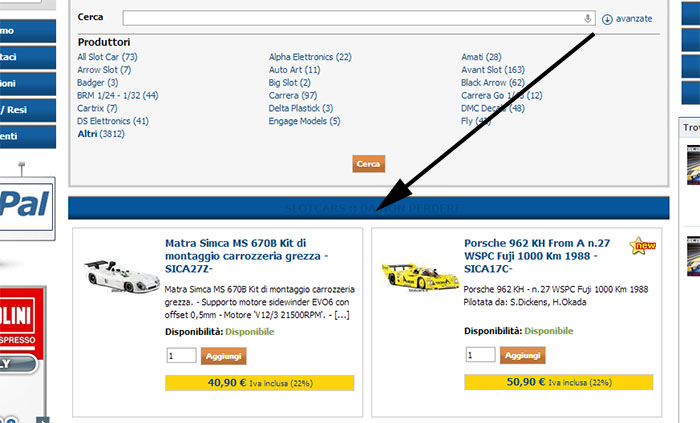Open Badger (3) producer link
Screen dimensions: 700x423
pyautogui.click(x=98, y=83)
